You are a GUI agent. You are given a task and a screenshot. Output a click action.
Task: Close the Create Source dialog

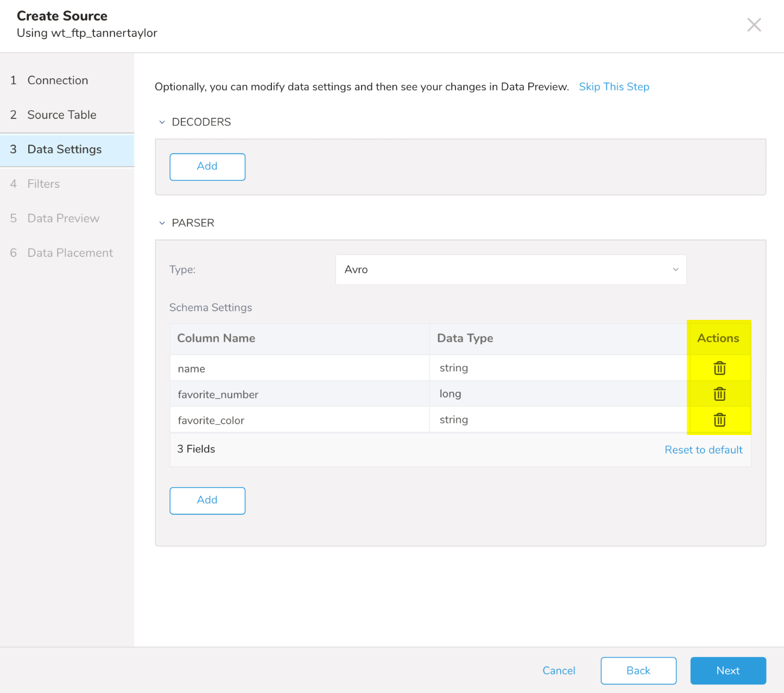coord(754,25)
